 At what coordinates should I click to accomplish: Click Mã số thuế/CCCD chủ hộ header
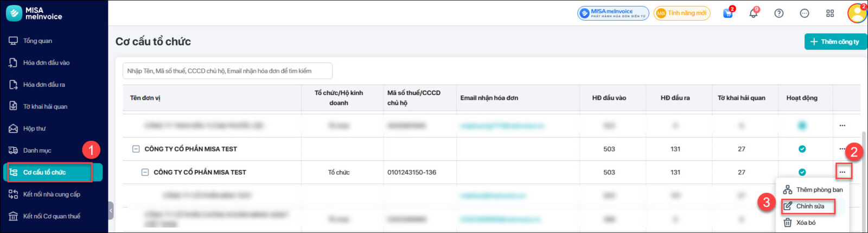coord(414,98)
